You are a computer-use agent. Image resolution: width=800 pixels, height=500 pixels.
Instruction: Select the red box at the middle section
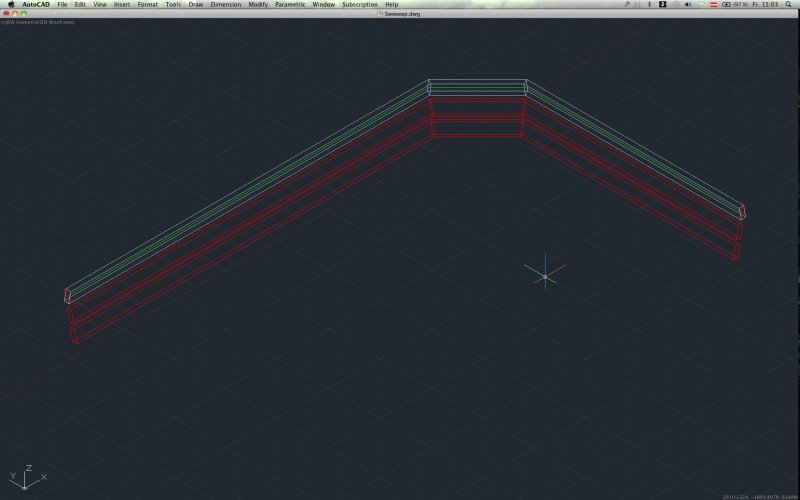[478, 117]
